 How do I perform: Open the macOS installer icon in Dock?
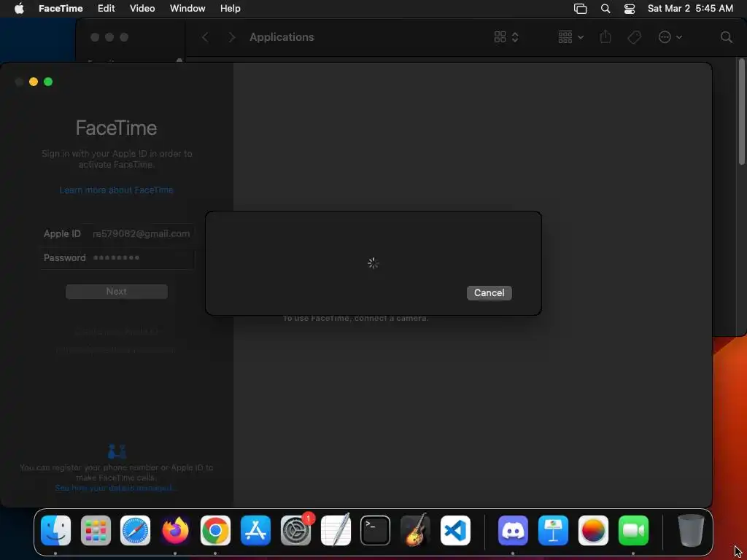coord(593,531)
